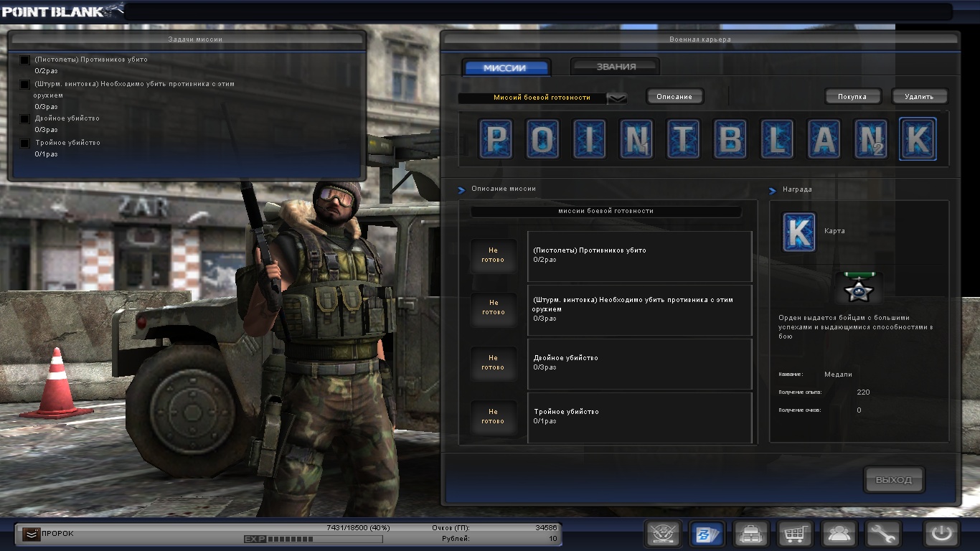Toggle checkbox for Двойное убийство task
This screenshot has width=980, height=551.
point(25,119)
